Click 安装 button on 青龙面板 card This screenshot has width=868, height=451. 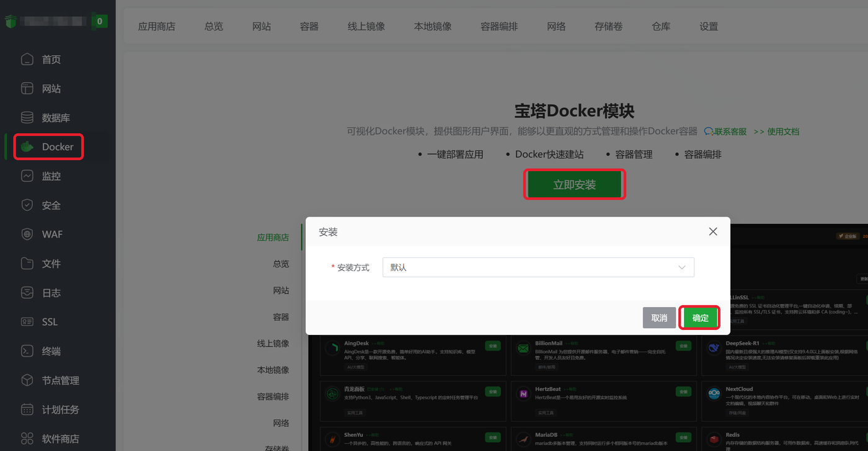point(493,392)
